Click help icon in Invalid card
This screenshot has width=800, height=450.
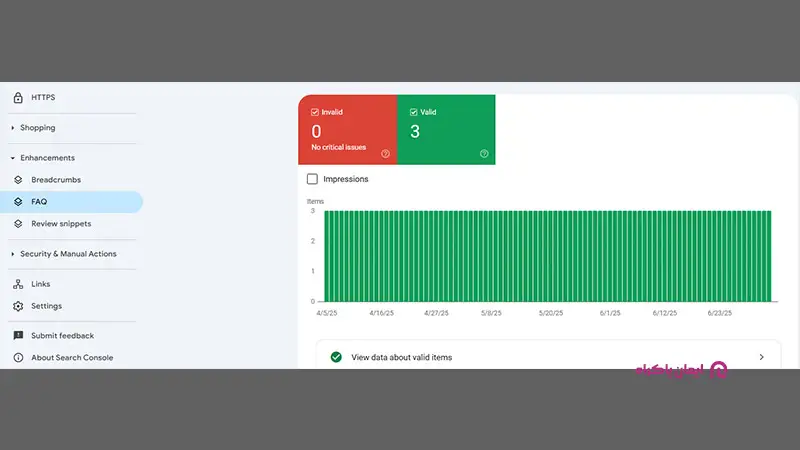(386, 154)
